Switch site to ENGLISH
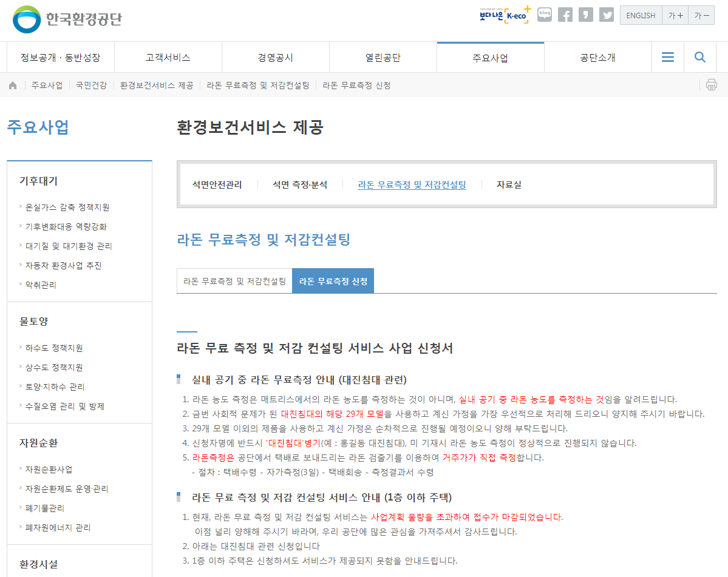This screenshot has width=728, height=577. tap(641, 16)
